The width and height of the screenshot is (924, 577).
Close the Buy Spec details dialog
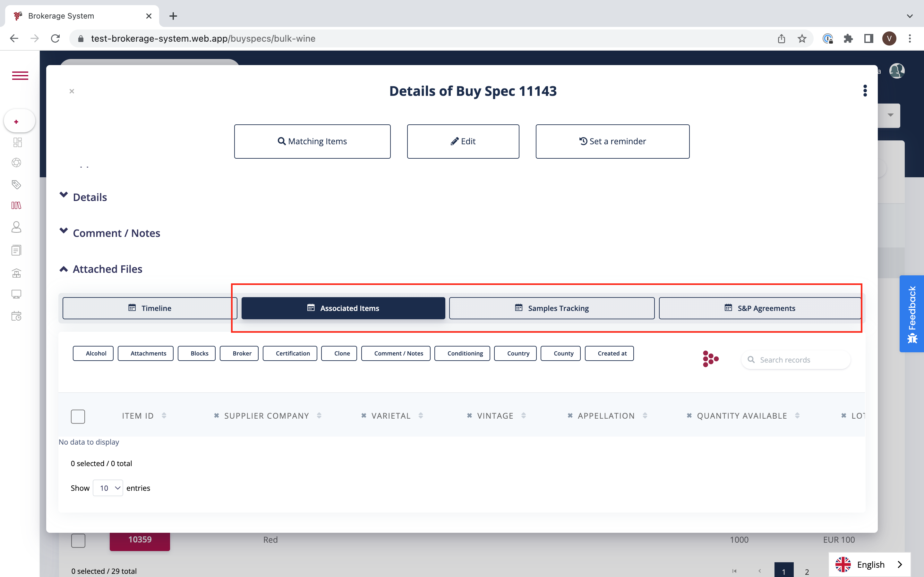point(72,91)
